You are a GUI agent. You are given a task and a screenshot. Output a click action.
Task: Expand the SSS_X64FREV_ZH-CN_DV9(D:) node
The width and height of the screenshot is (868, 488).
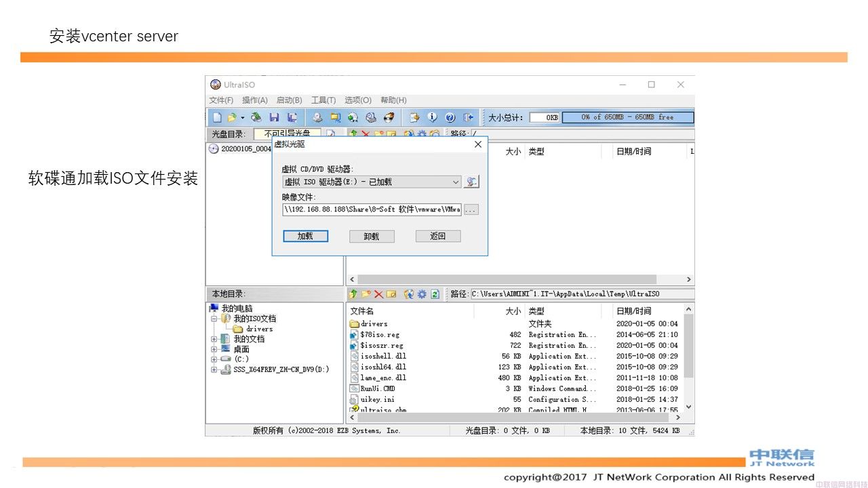pos(214,369)
